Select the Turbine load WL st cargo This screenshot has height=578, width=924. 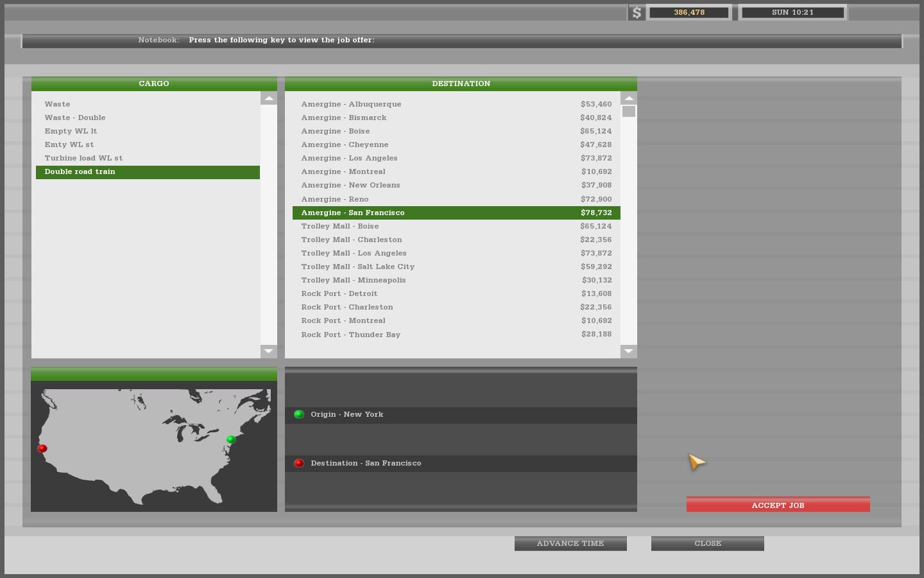(148, 158)
